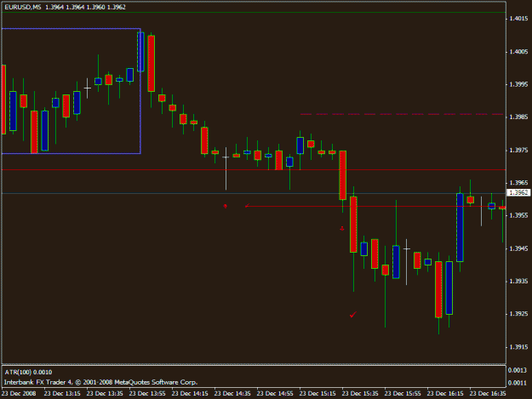Click the 1.3915 price axis label
The height and width of the screenshot is (399, 532).
coord(518,347)
